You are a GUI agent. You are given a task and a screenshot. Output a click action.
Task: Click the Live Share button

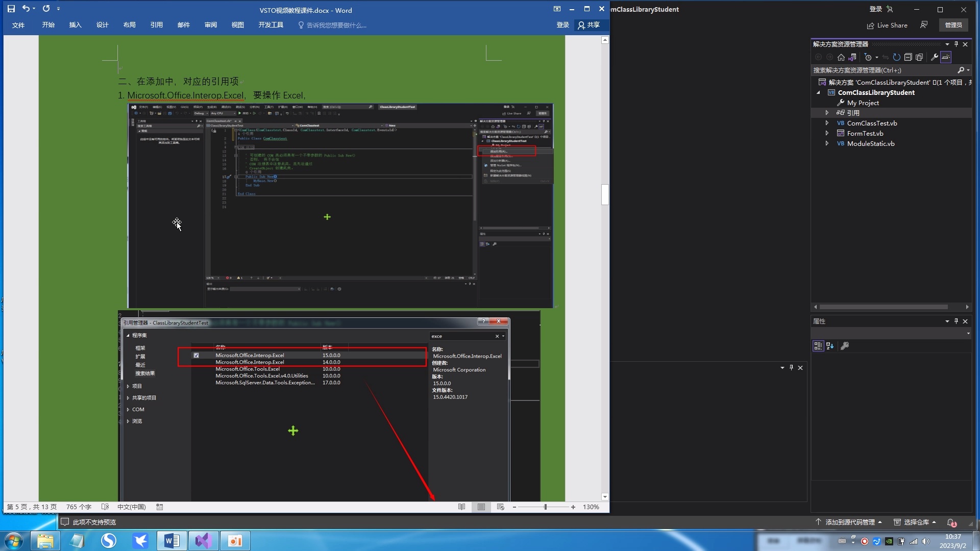tap(887, 25)
